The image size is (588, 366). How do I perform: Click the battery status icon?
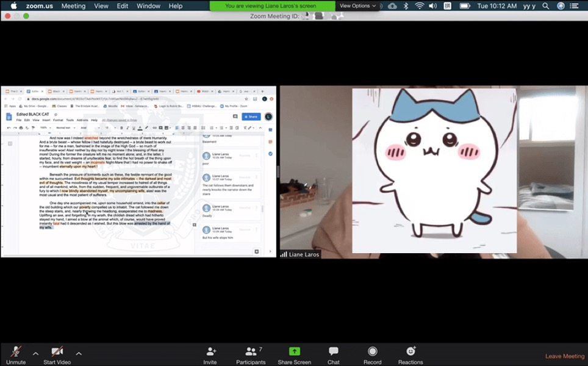(x=465, y=5)
